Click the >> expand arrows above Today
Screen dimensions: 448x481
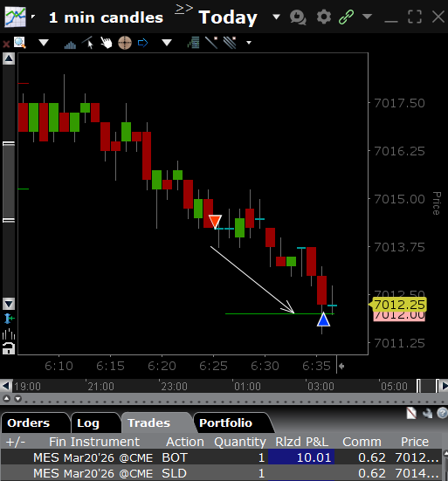click(x=183, y=9)
